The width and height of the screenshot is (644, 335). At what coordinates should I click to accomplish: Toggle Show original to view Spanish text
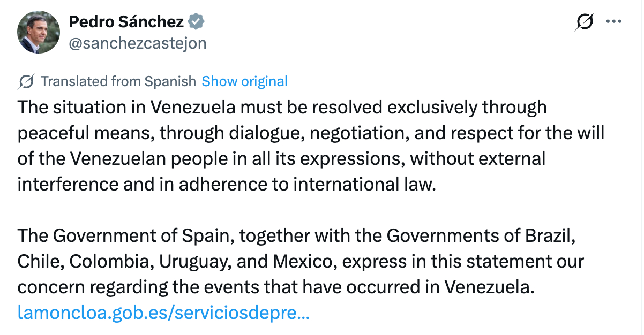tap(244, 81)
